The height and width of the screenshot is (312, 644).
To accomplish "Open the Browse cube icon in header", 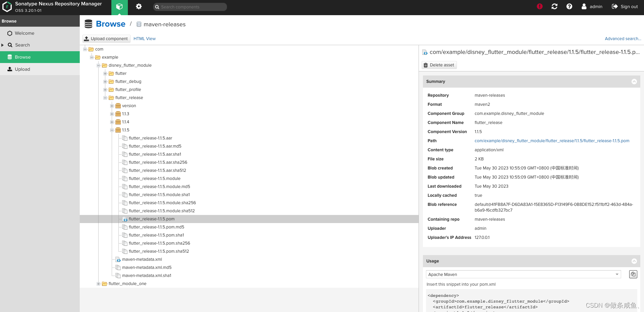I will 119,7.
